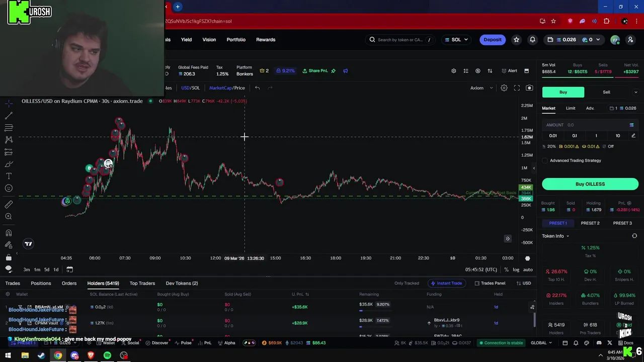This screenshot has width=644, height=362.
Task: Click the Deposit button
Action: 493,40
